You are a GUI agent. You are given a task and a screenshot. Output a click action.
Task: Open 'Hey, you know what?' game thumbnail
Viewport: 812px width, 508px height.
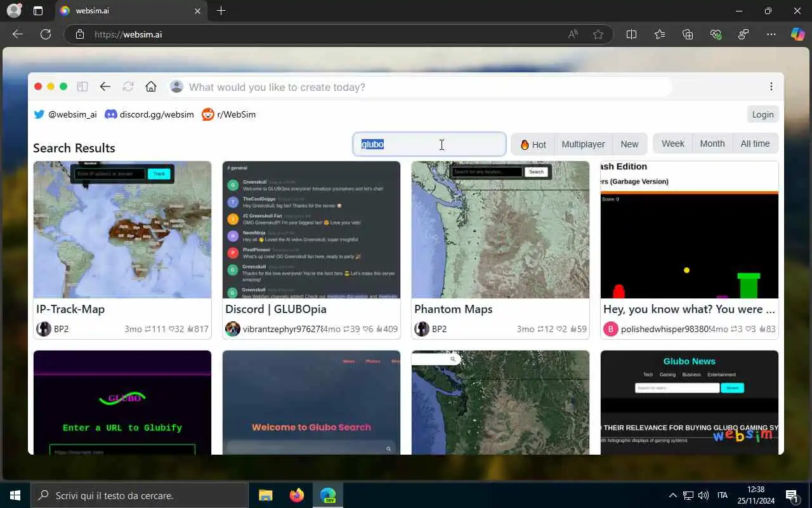[x=690, y=229]
